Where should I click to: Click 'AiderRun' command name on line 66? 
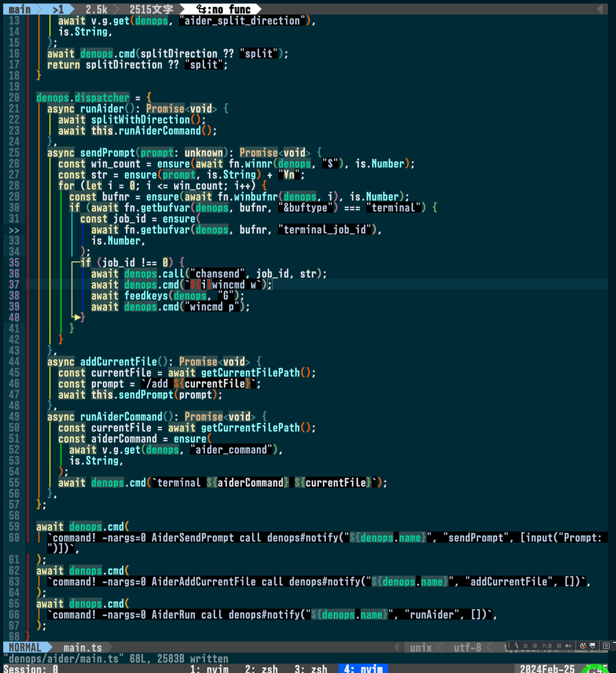pyautogui.click(x=174, y=614)
